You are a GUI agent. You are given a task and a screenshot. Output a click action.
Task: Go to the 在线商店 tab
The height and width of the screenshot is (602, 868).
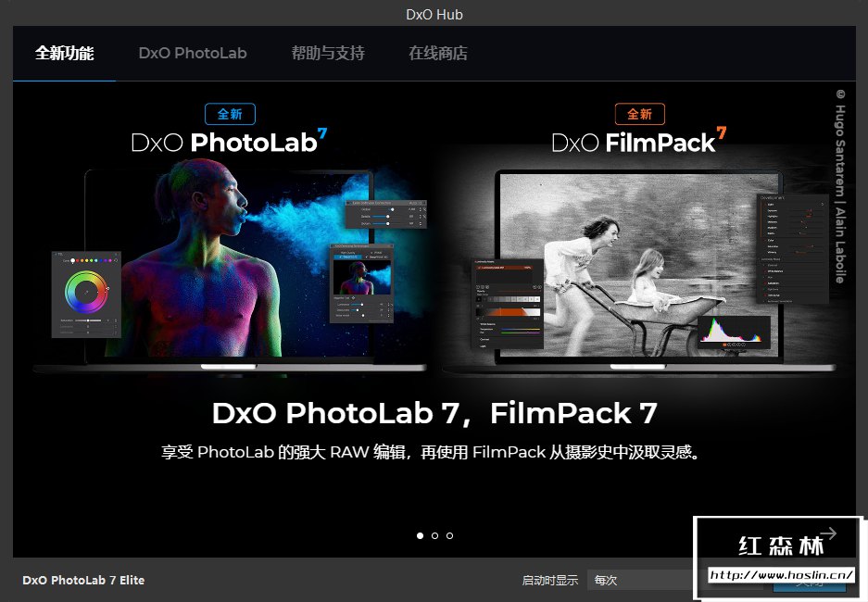click(438, 53)
